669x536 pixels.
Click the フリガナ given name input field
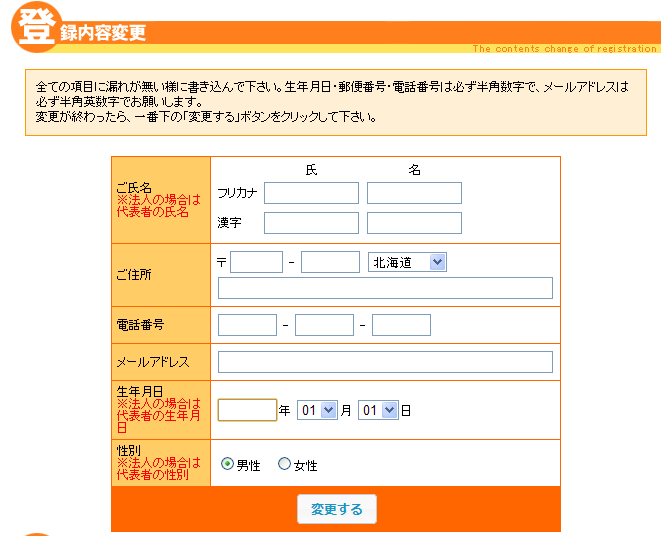coord(414,193)
